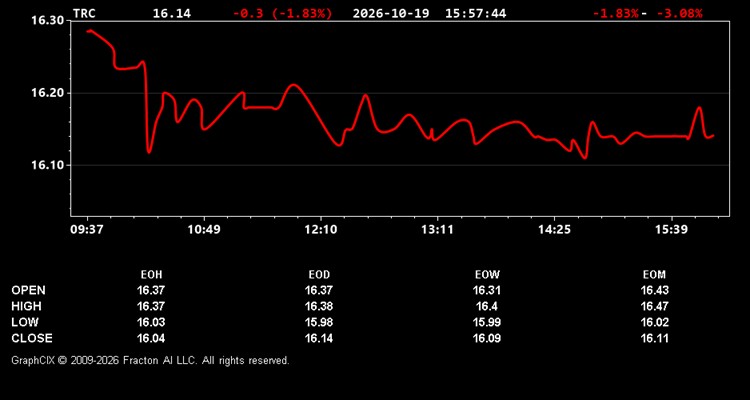Click the price line's final point near 16.14
750x400 pixels.
[713, 136]
